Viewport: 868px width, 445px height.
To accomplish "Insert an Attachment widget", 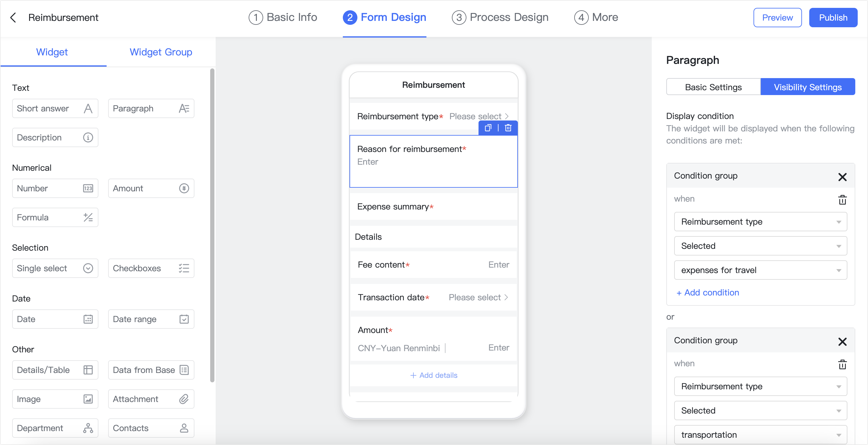I will 151,399.
